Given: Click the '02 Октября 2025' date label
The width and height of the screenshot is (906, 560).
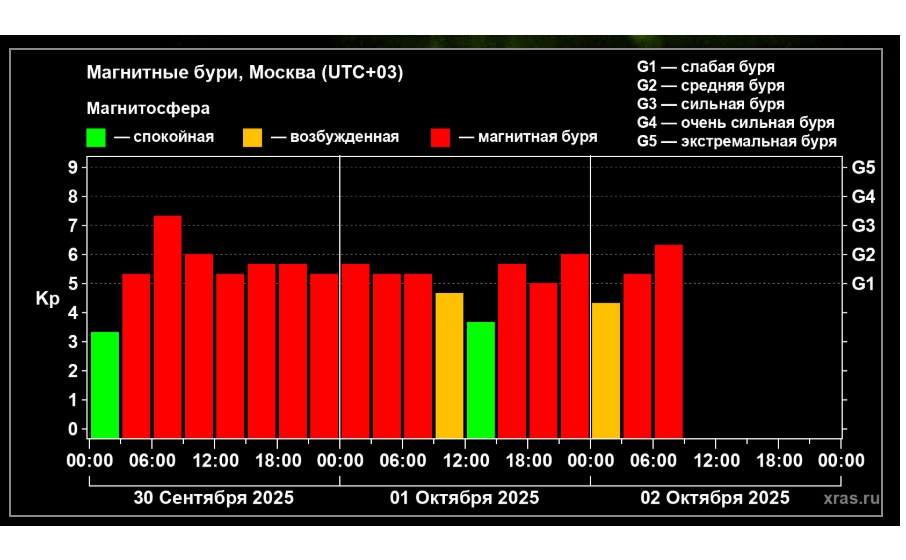Looking at the screenshot, I should [714, 498].
